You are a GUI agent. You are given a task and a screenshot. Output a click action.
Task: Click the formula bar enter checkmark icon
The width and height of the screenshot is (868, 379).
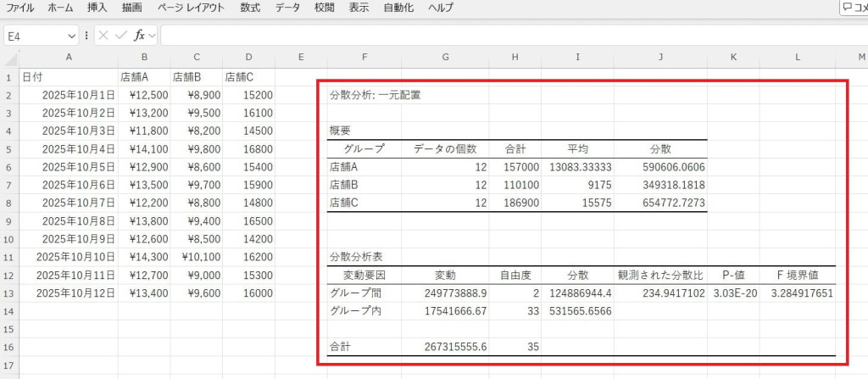coord(121,36)
